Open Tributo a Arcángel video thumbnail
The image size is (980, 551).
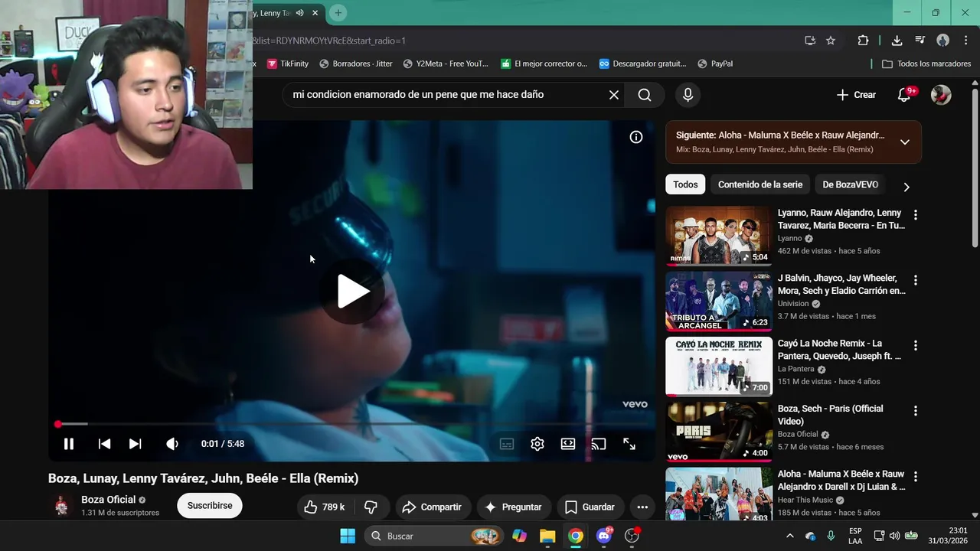click(719, 301)
